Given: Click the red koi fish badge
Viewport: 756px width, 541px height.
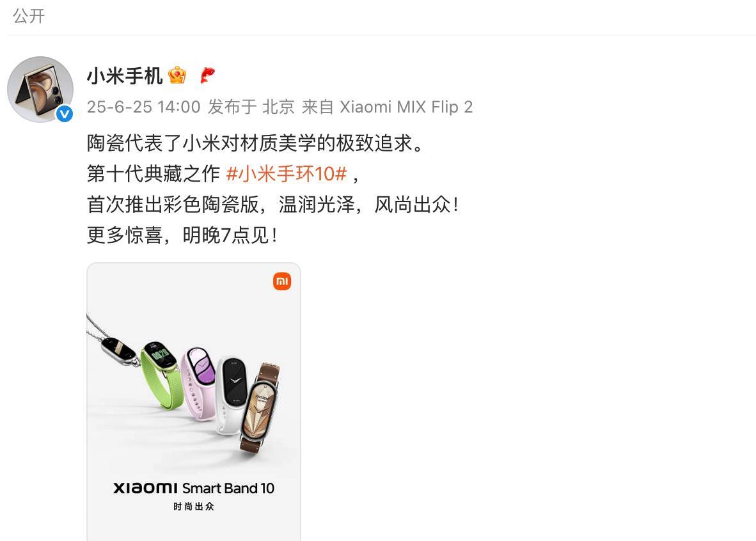Looking at the screenshot, I should pyautogui.click(x=207, y=75).
